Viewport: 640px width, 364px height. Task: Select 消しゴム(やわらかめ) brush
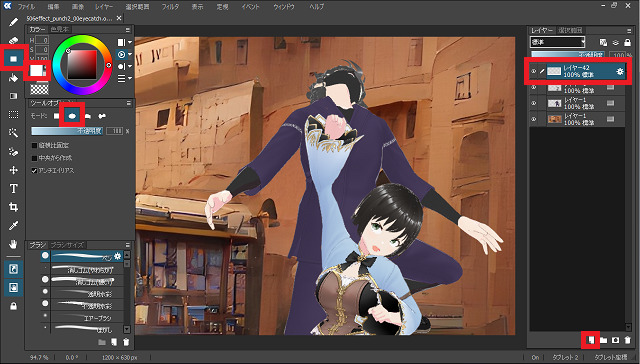pyautogui.click(x=86, y=269)
